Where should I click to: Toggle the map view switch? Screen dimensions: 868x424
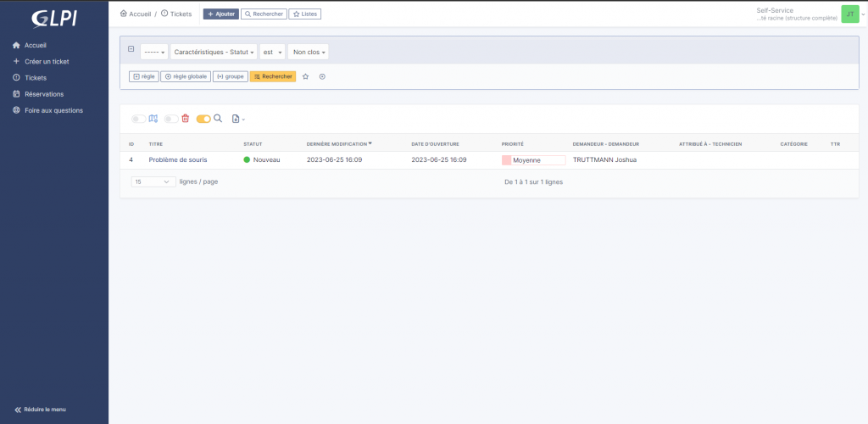[x=138, y=119]
